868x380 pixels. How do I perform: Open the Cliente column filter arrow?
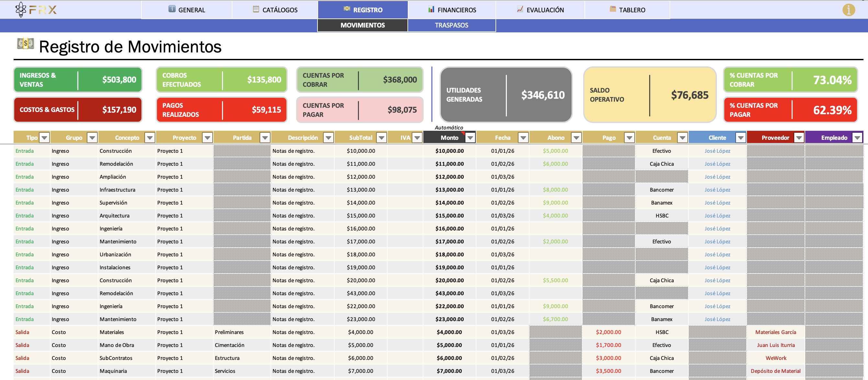coord(740,138)
